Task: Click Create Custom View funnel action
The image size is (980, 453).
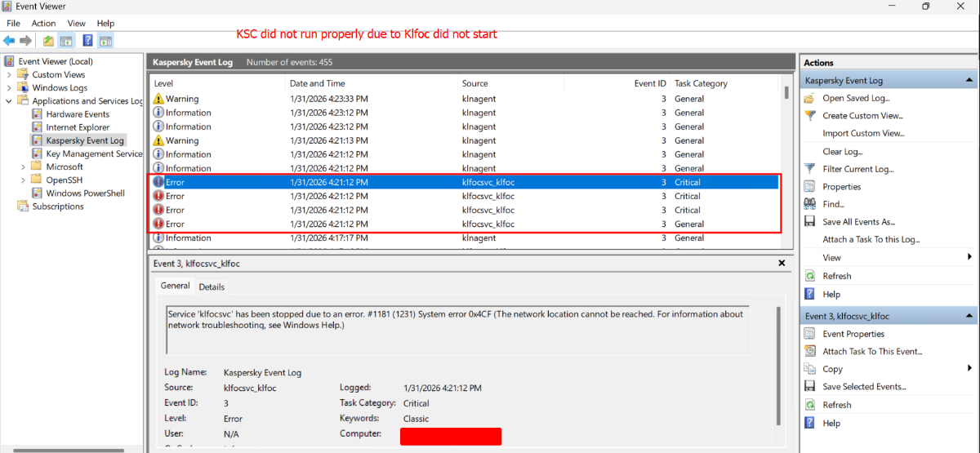Action: click(x=862, y=116)
